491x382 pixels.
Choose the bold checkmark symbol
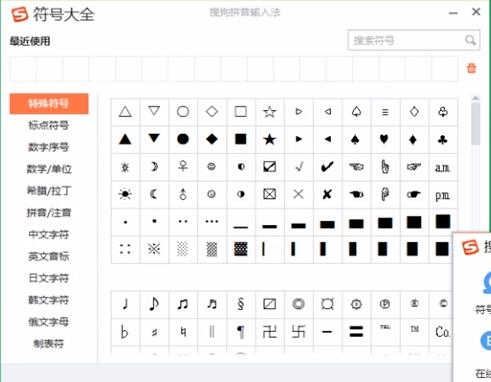pos(327,167)
